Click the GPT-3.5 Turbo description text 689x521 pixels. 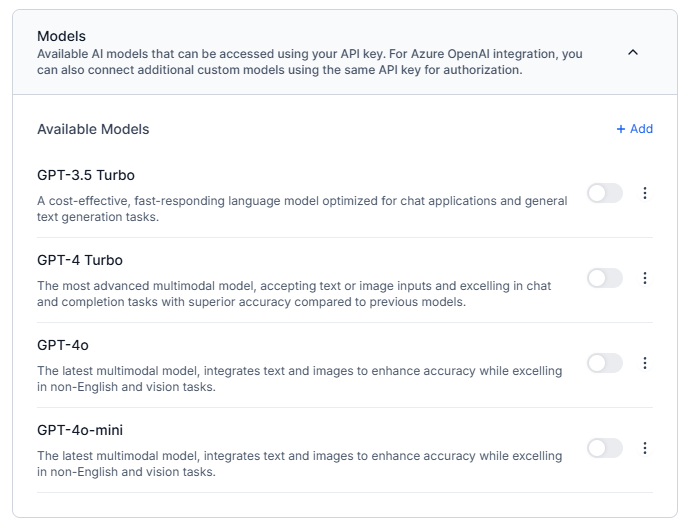coord(300,208)
